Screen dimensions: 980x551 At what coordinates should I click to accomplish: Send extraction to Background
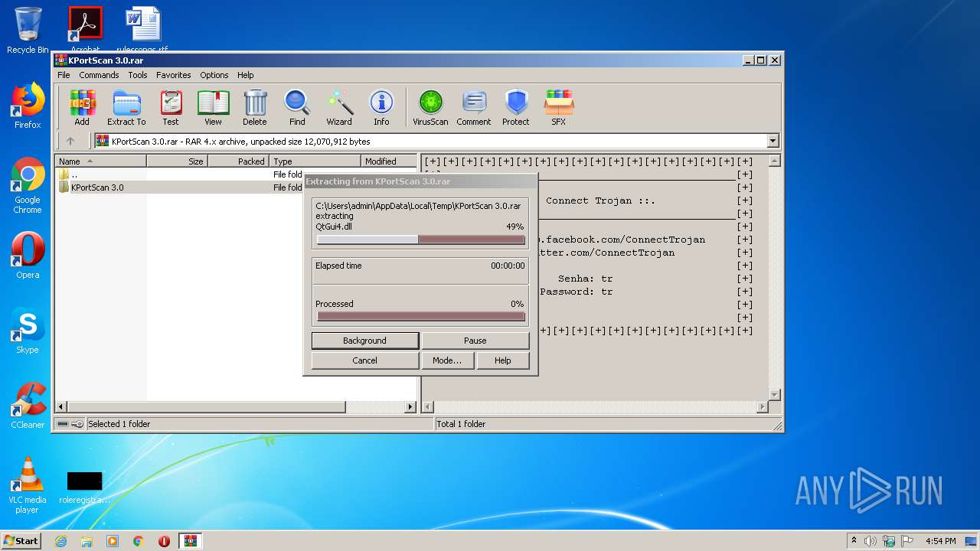[x=365, y=341]
